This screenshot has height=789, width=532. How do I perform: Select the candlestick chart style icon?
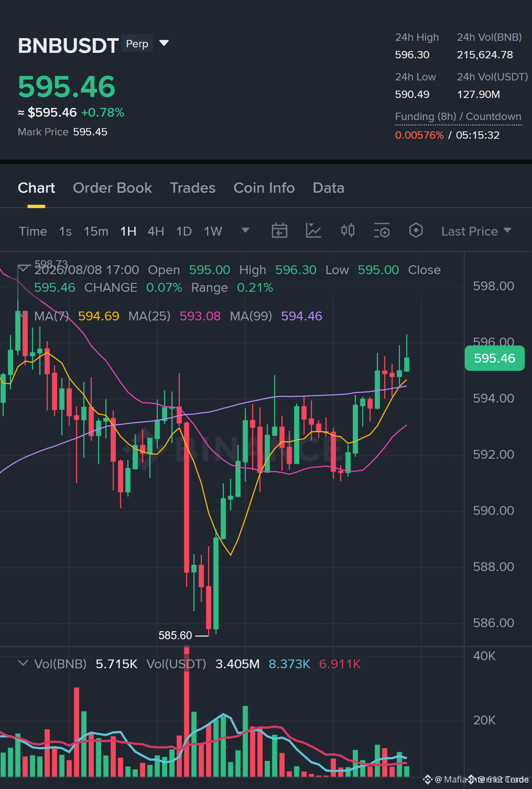click(x=347, y=231)
